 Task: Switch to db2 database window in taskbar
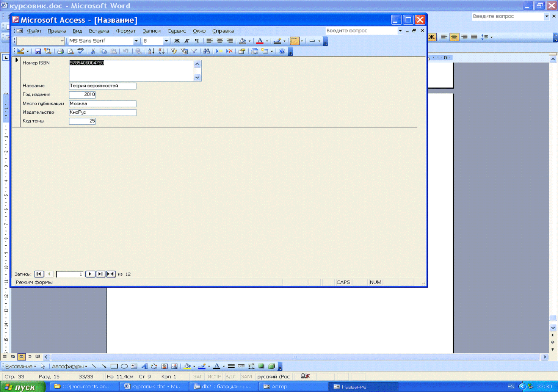[223, 387]
